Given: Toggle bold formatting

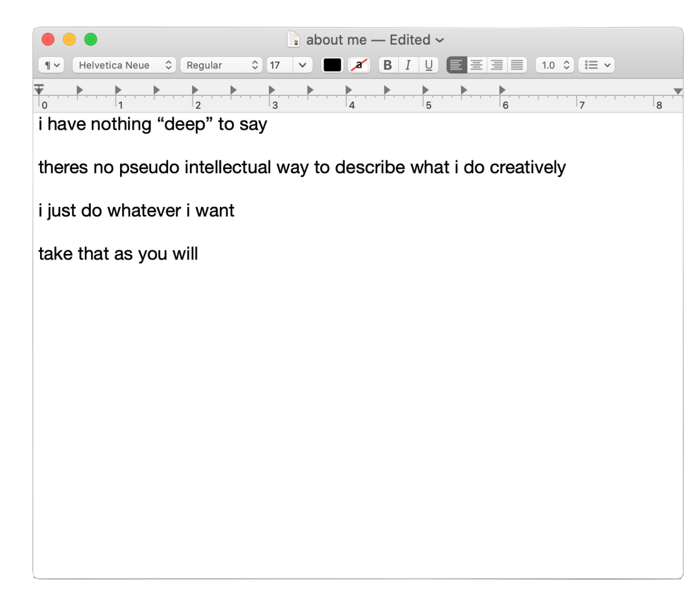Looking at the screenshot, I should click(x=387, y=65).
